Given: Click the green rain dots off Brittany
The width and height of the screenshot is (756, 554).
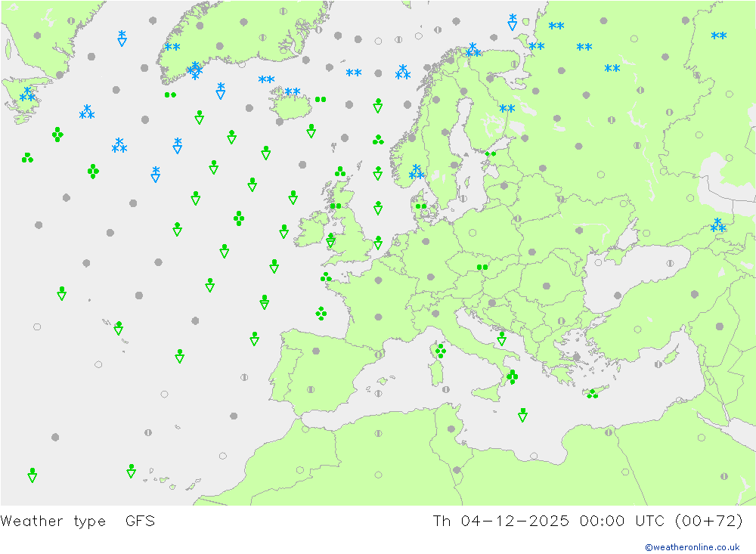Looking at the screenshot, I should (326, 277).
